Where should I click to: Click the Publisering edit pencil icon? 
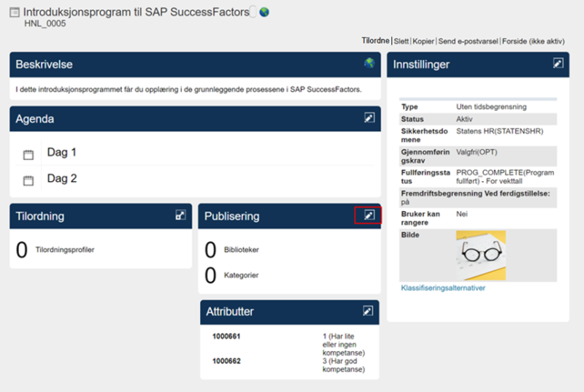[x=369, y=215]
